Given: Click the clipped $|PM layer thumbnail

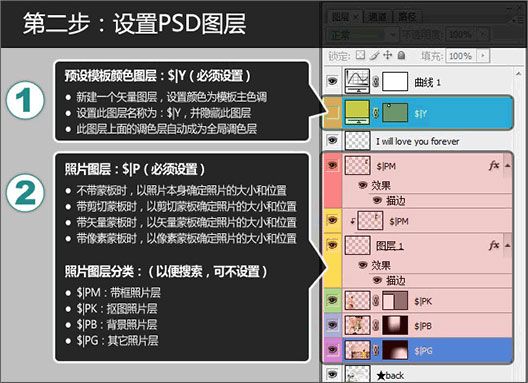Looking at the screenshot, I should pos(370,221).
